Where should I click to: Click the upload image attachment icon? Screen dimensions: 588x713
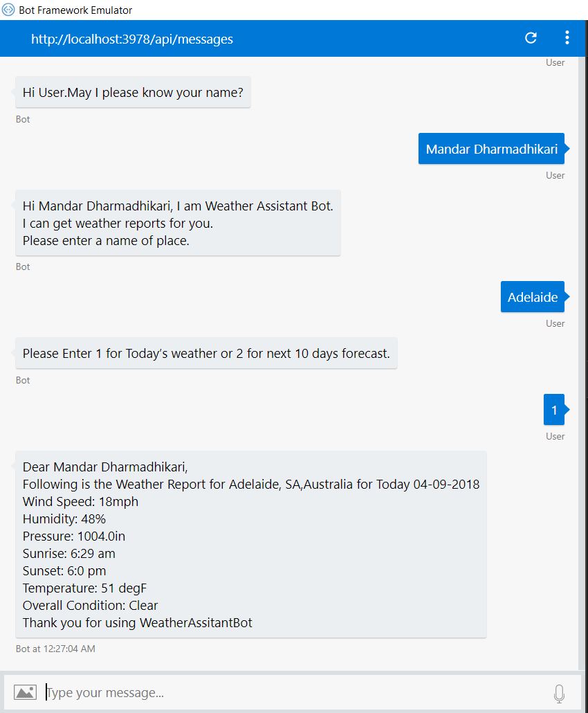[x=25, y=692]
